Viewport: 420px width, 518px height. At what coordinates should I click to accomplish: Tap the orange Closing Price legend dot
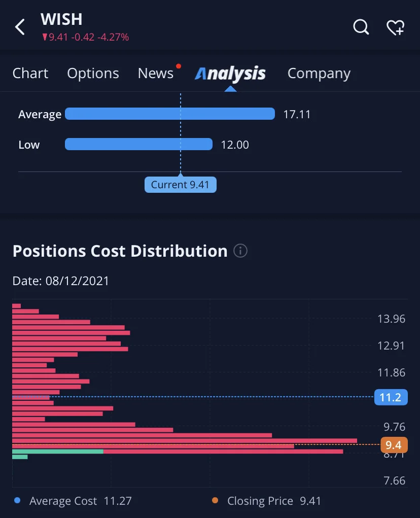(x=215, y=500)
